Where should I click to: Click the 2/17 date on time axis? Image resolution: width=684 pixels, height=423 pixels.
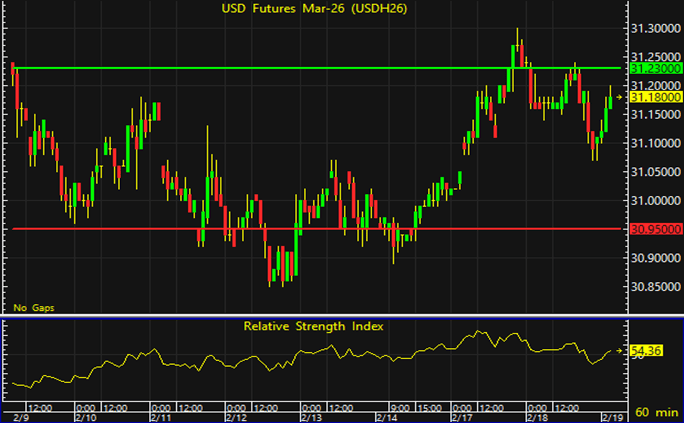[462, 415]
